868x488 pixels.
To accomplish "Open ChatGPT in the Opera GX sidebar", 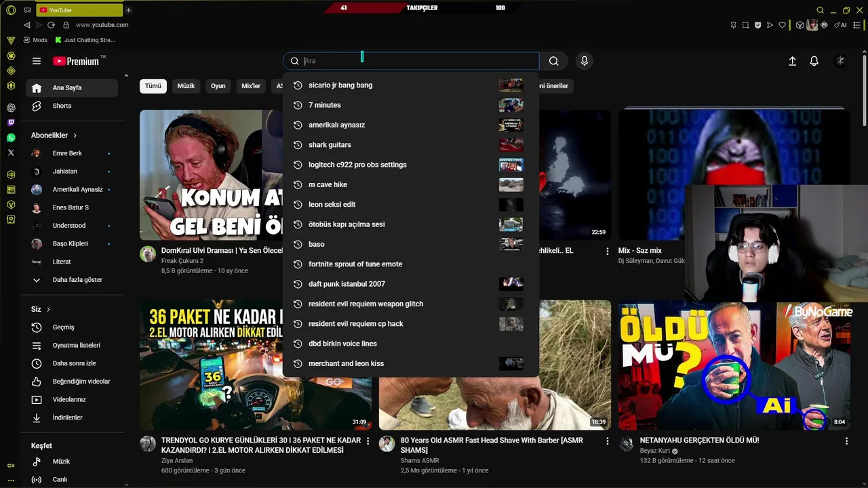I will point(11,108).
